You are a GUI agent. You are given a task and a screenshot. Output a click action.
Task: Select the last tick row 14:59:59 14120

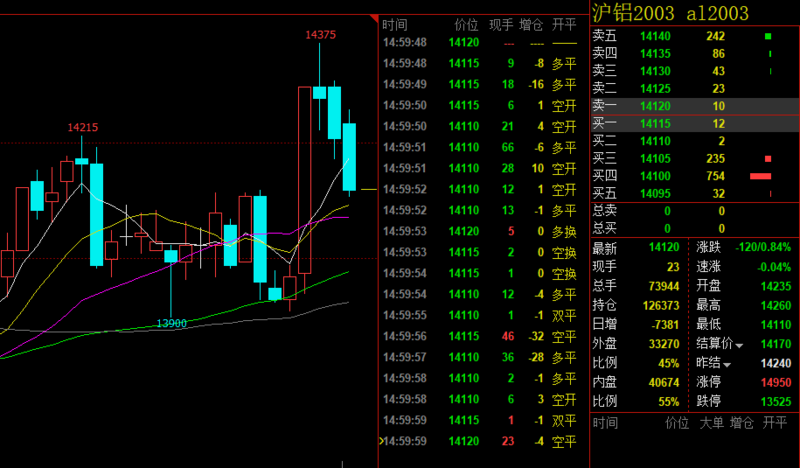[x=480, y=441]
